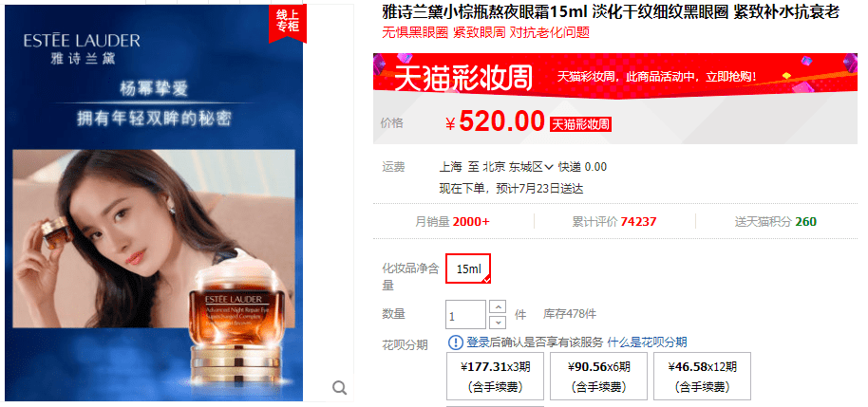Viewport: 868px width, 407px height.
Task: Select the 15ml net content option
Action: tap(468, 268)
